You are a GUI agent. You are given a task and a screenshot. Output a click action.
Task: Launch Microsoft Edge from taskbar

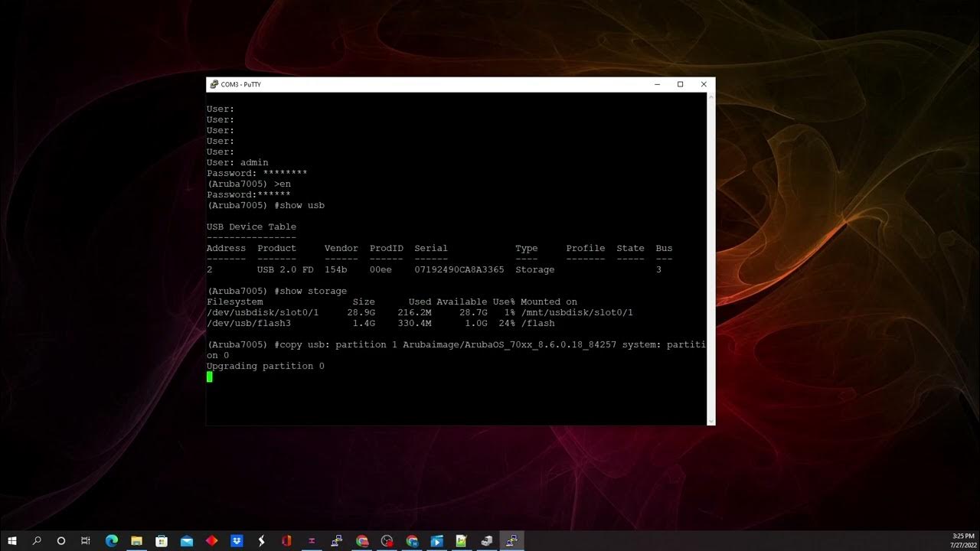111,541
